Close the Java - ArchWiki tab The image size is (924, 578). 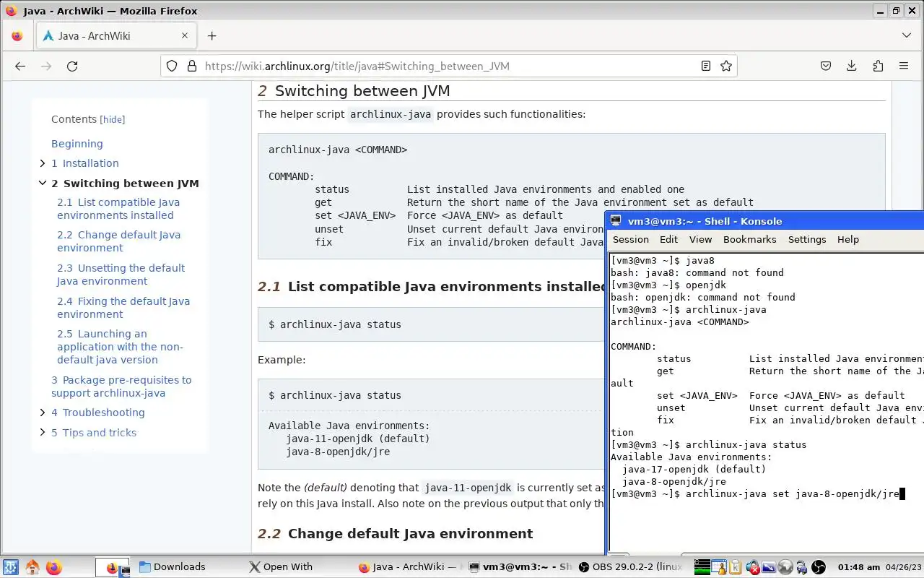[x=185, y=35]
